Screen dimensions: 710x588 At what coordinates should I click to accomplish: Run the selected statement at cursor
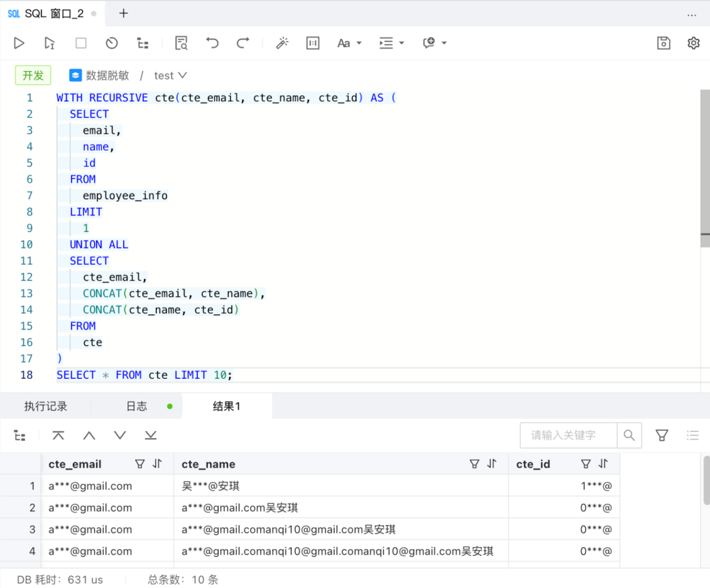pyautogui.click(x=49, y=43)
